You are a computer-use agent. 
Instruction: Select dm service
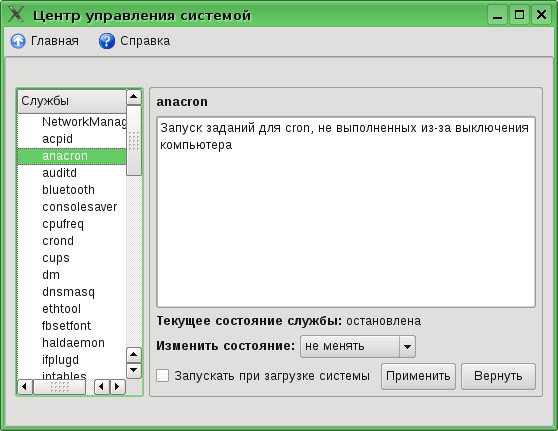(x=72, y=275)
